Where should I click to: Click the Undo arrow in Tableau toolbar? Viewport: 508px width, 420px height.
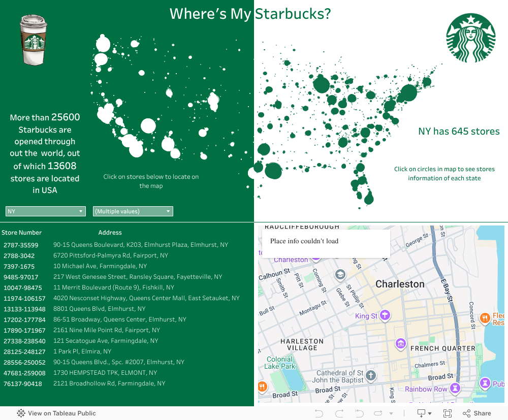319,413
